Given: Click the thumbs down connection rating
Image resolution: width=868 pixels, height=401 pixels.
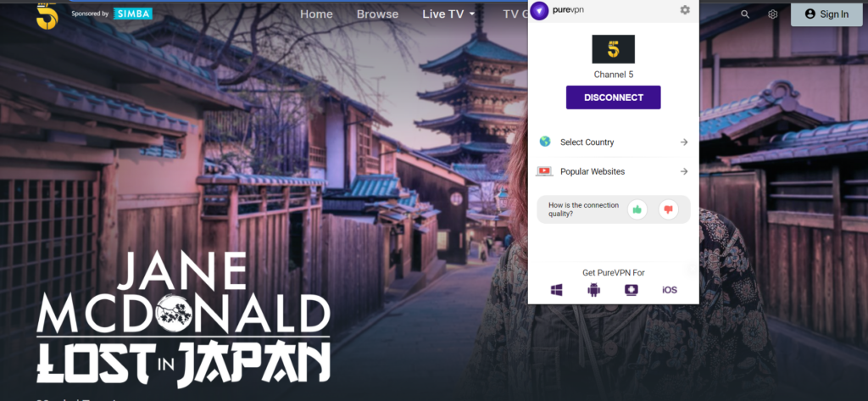Looking at the screenshot, I should click(668, 209).
